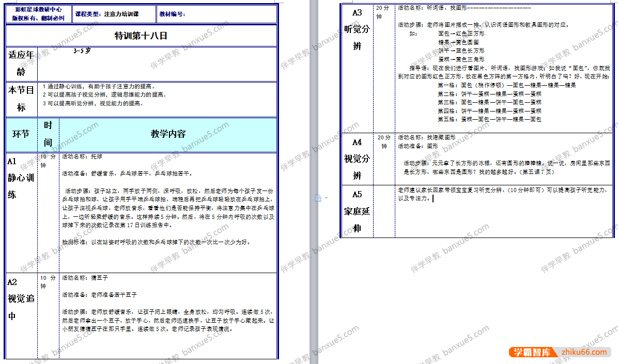The height and width of the screenshot is (364, 618).
Task: Click the 适应年龄 row label
Action: pyautogui.click(x=21, y=63)
